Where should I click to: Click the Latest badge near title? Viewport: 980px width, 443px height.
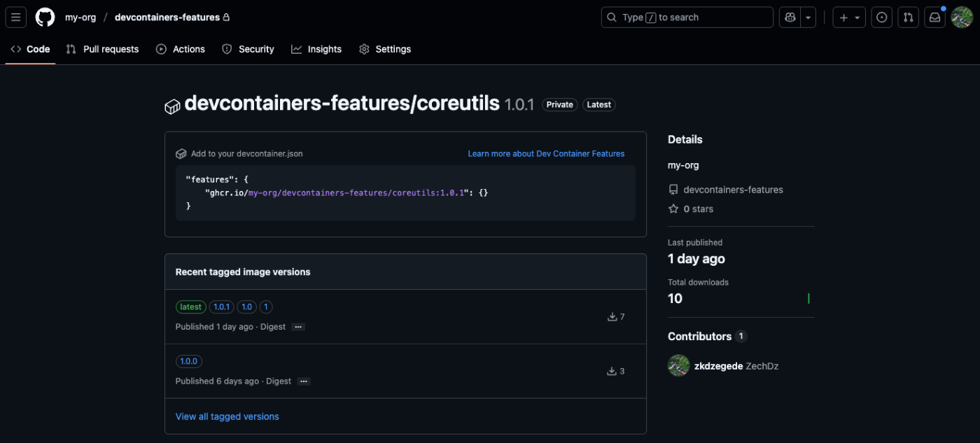pyautogui.click(x=598, y=105)
